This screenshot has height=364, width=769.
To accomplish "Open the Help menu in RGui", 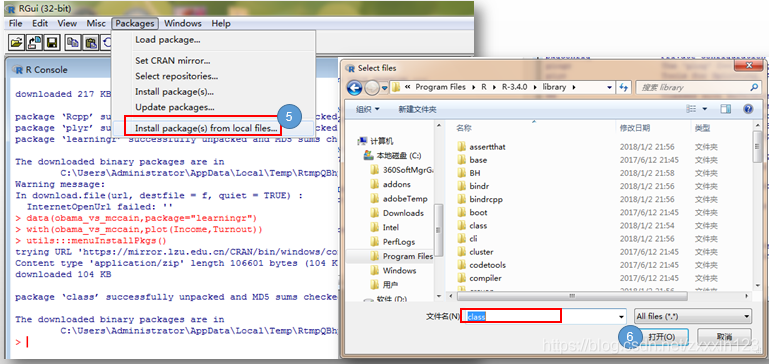I will 221,23.
